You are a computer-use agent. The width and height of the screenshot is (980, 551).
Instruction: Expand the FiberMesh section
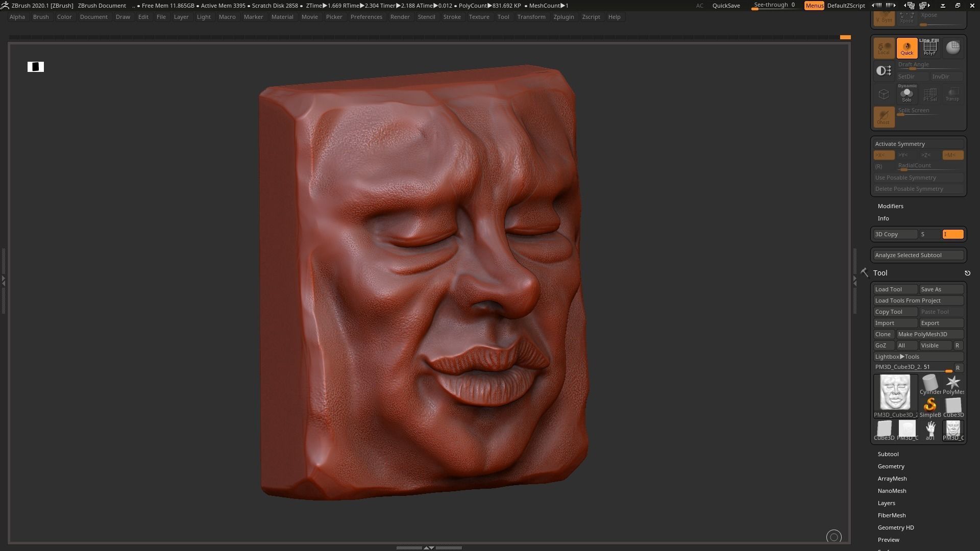[891, 515]
